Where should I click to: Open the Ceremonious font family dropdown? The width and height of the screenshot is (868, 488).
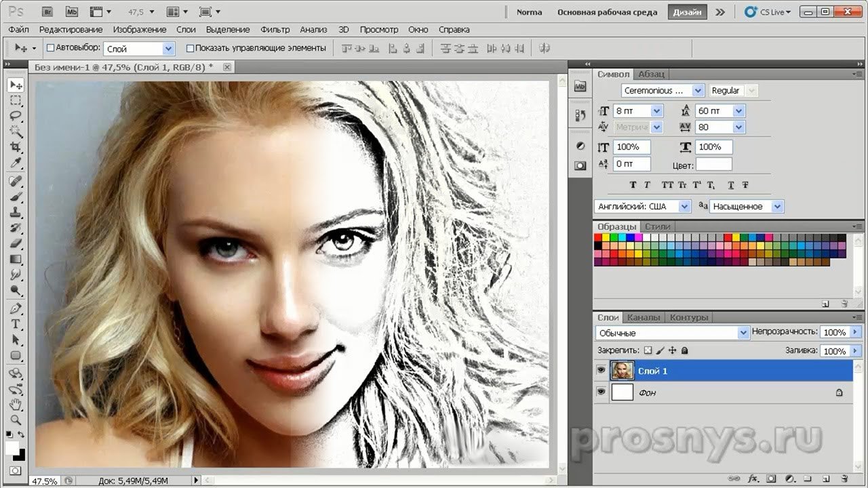(x=698, y=91)
